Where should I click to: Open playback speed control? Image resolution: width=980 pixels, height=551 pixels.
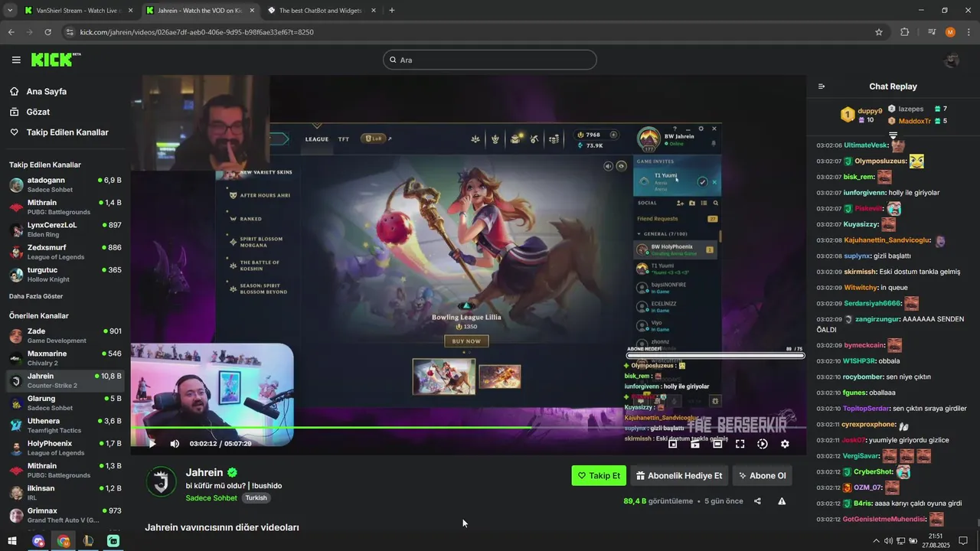tap(763, 444)
